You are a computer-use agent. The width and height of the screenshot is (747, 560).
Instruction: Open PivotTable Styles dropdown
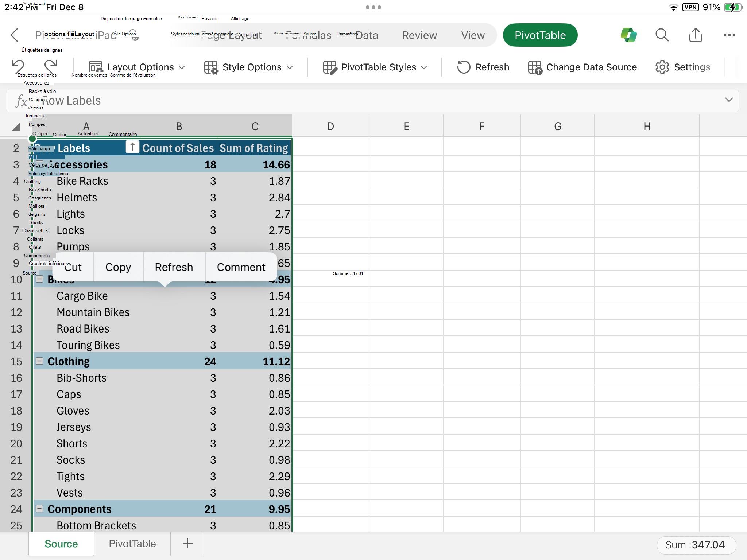(x=375, y=67)
